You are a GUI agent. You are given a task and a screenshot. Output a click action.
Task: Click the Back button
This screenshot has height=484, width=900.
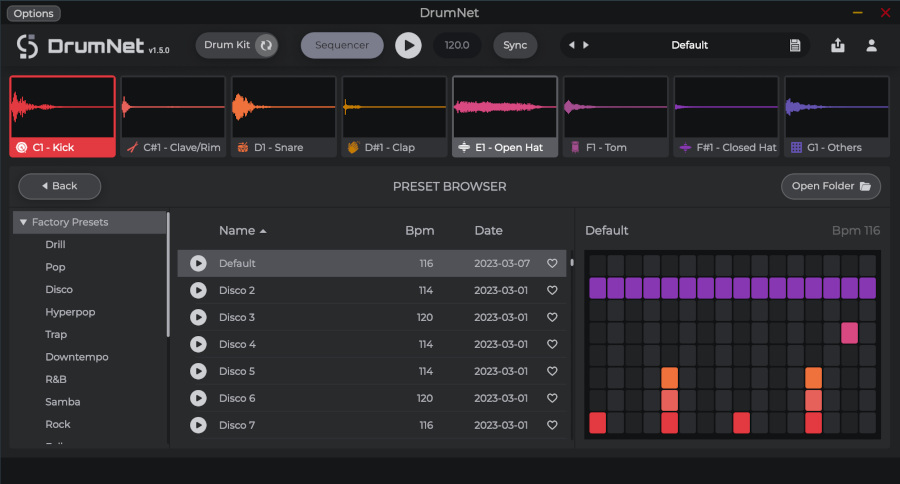59,186
